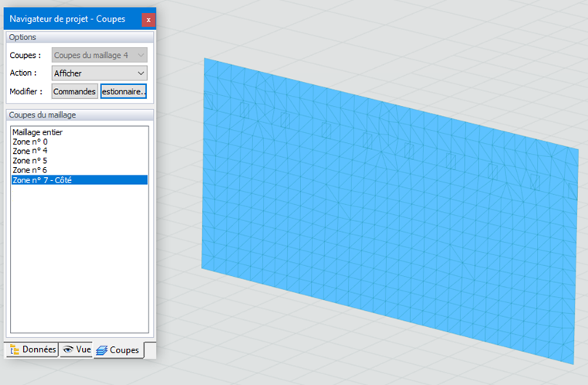Click the Commandes button
The image size is (588, 385).
(x=74, y=91)
